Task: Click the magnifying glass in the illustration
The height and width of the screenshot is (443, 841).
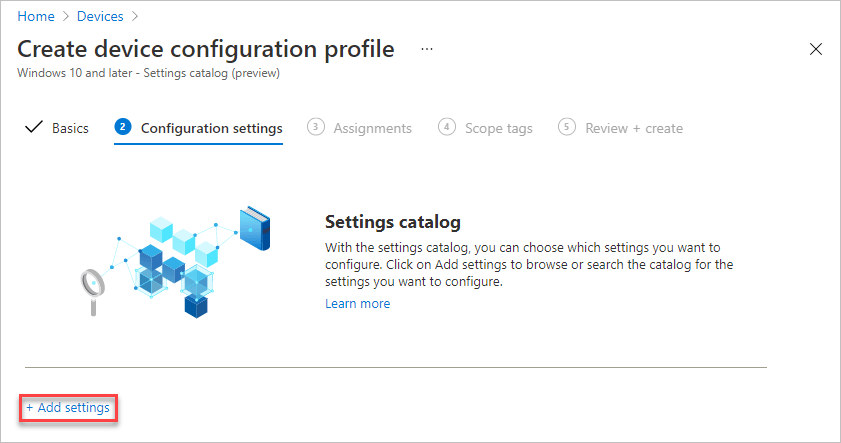Action: [91, 285]
